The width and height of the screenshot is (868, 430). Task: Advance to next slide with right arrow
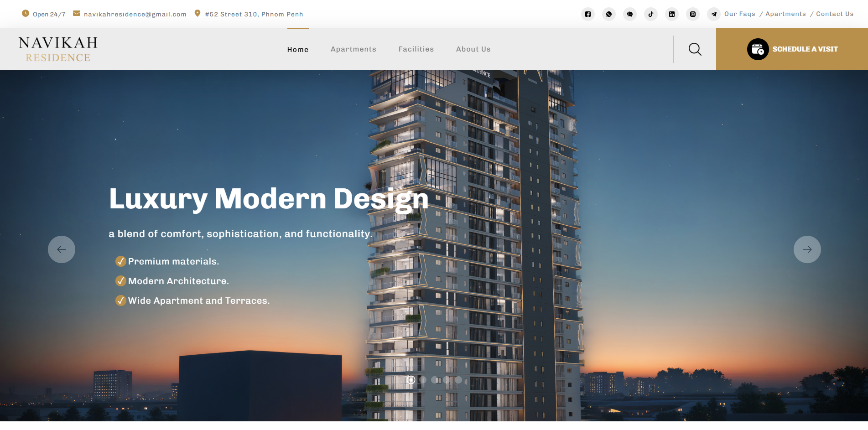pyautogui.click(x=807, y=249)
